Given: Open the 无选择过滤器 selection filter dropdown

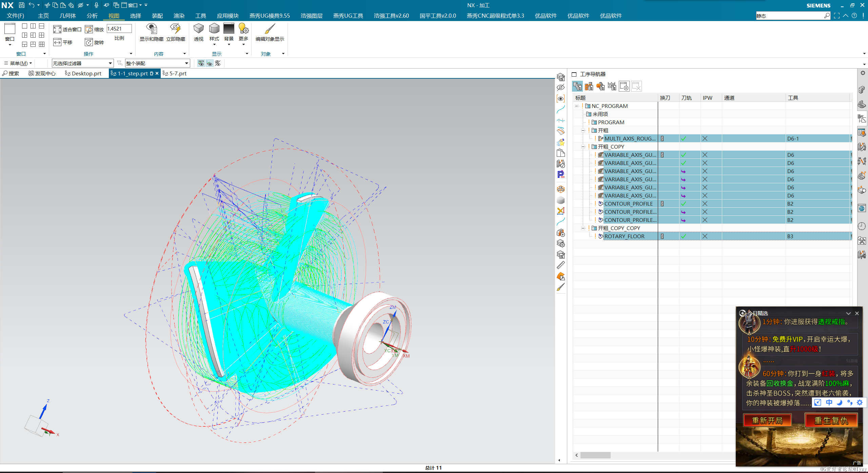Looking at the screenshot, I should pyautogui.click(x=82, y=63).
